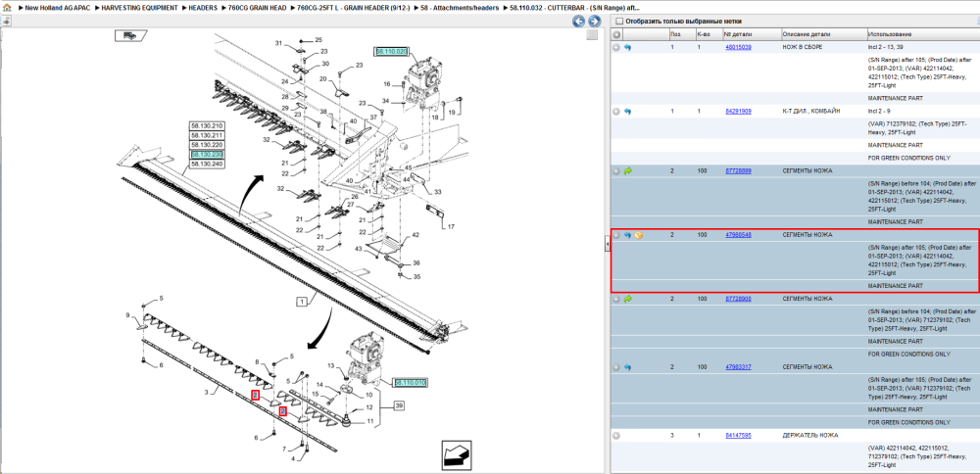
Task: Toggle 'Отобразить только выбранные метки' checkbox
Action: click(x=620, y=22)
